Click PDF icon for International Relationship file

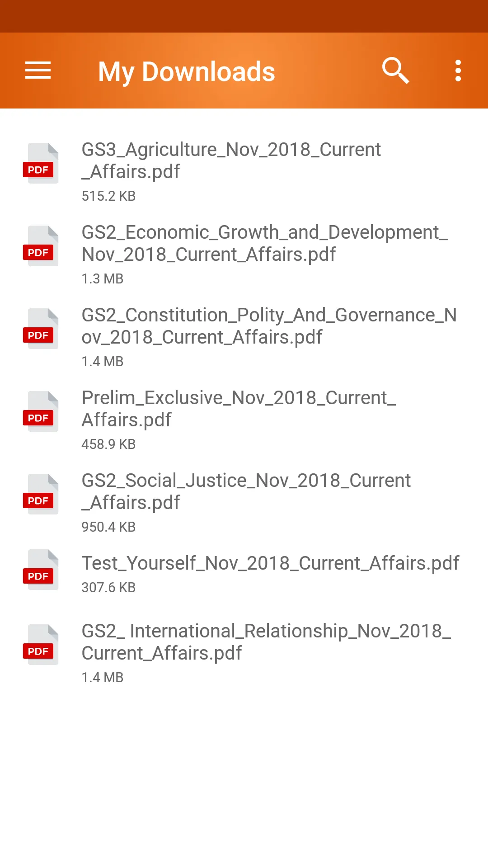(41, 645)
